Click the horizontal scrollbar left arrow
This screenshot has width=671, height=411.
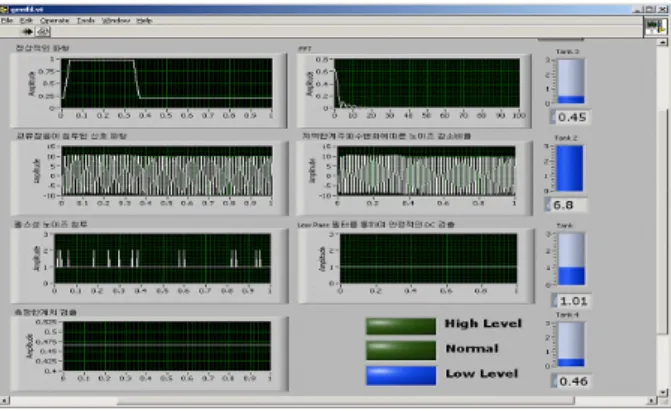point(5,401)
